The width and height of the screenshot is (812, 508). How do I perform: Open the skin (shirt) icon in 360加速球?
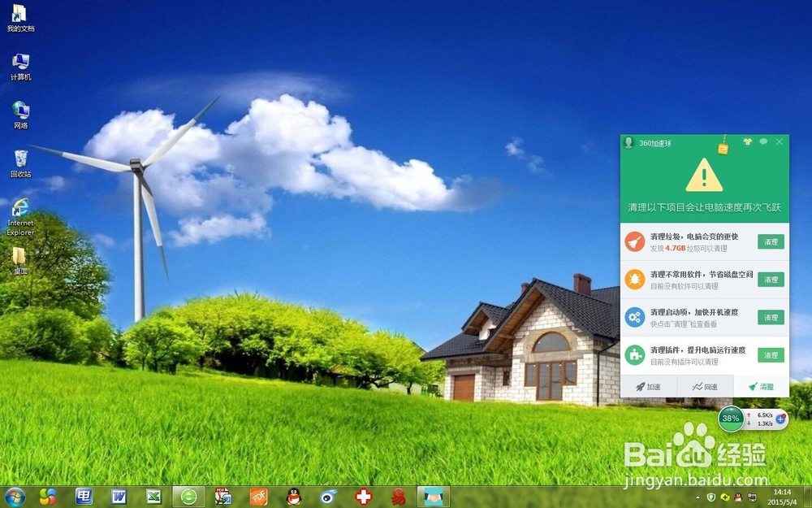pyautogui.click(x=747, y=141)
